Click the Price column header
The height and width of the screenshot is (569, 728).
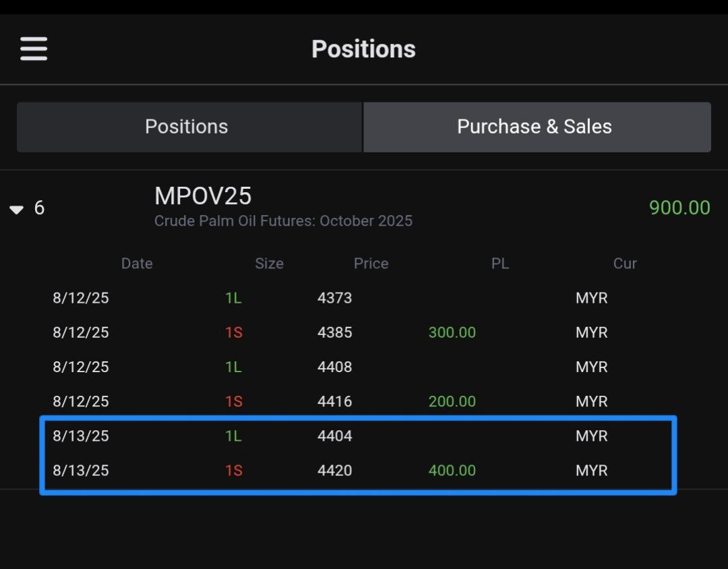pos(371,264)
